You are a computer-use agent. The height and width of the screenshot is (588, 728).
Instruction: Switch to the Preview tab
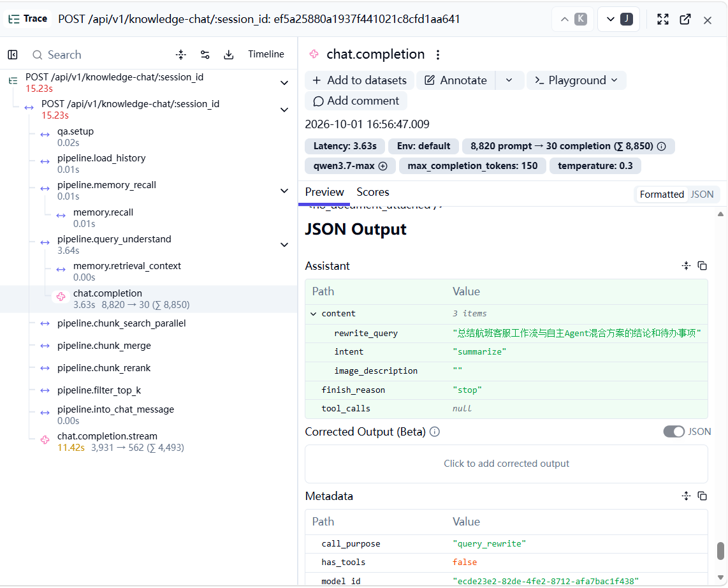pos(324,193)
